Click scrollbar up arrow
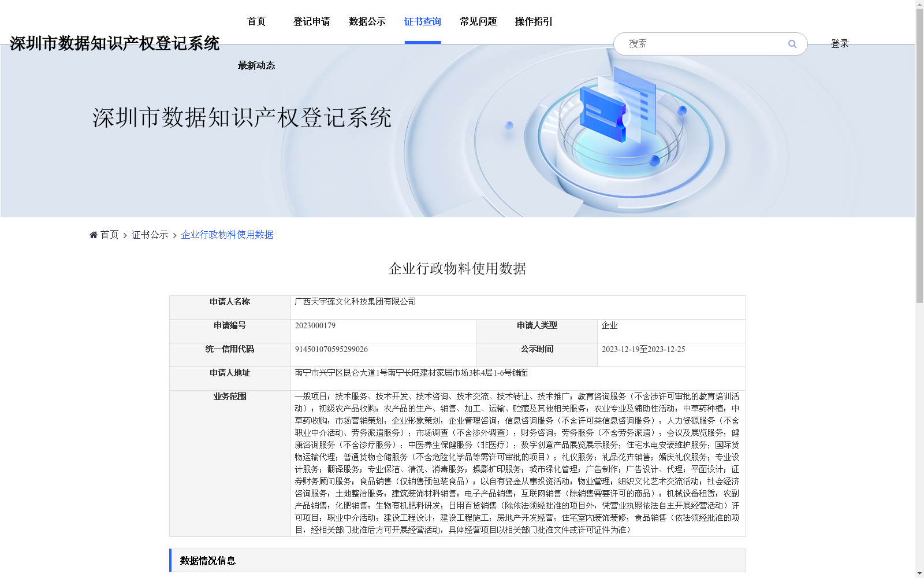The image size is (924, 578). 919,4
